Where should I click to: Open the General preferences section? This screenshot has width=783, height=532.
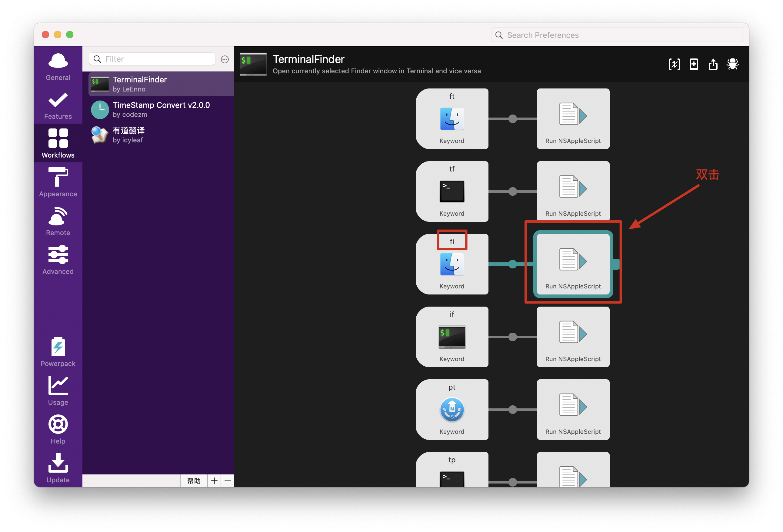click(x=58, y=67)
